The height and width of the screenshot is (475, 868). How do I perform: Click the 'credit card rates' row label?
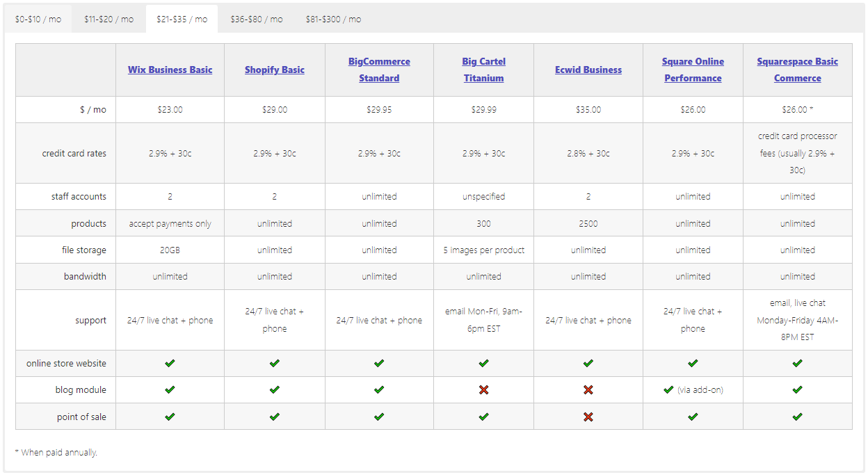[x=74, y=153]
